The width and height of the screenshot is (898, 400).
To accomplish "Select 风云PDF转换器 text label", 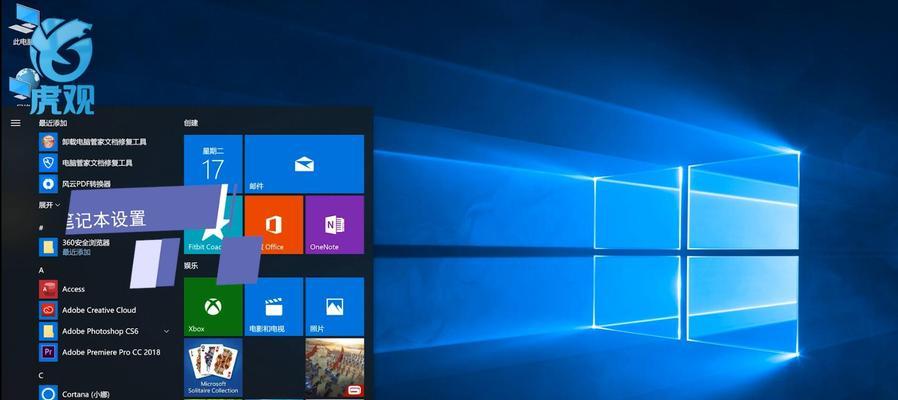I will tap(86, 184).
